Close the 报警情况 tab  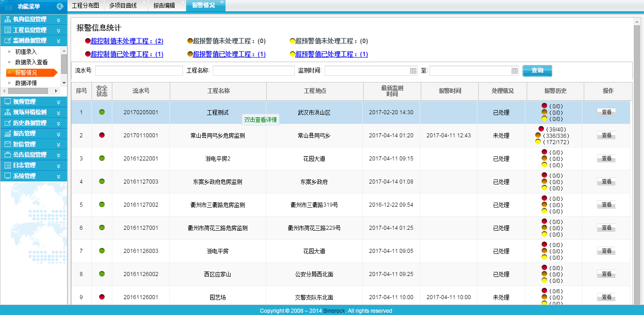pos(222,2)
